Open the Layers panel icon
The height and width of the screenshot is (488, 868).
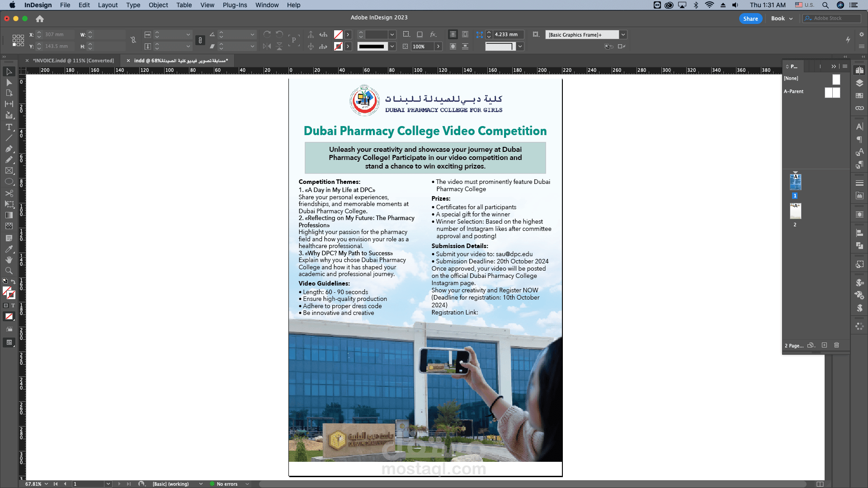[x=859, y=83]
